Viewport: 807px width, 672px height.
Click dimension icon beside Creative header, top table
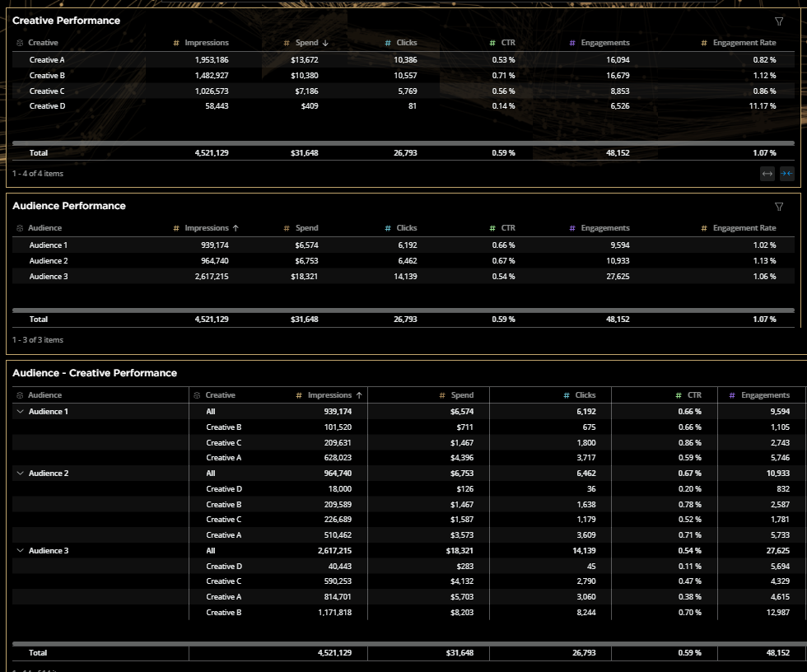(x=20, y=43)
